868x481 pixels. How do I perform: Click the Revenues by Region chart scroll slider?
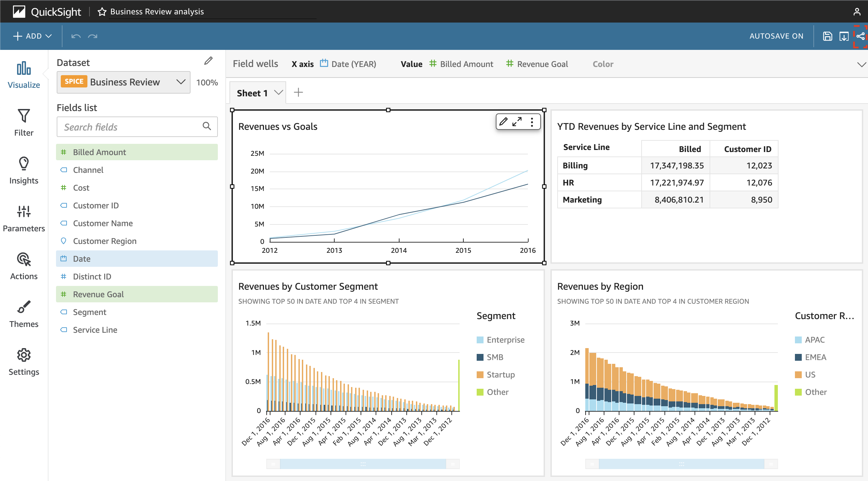(682, 464)
